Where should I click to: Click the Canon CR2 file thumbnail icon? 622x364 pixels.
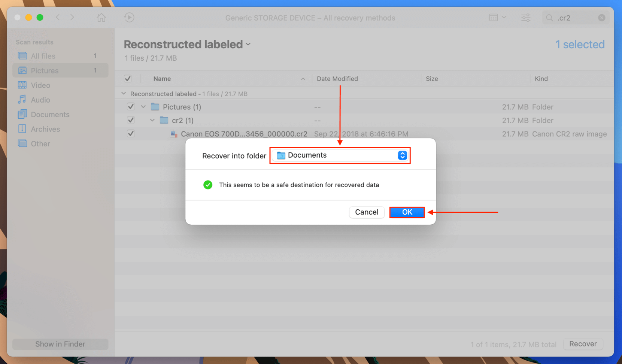(174, 134)
